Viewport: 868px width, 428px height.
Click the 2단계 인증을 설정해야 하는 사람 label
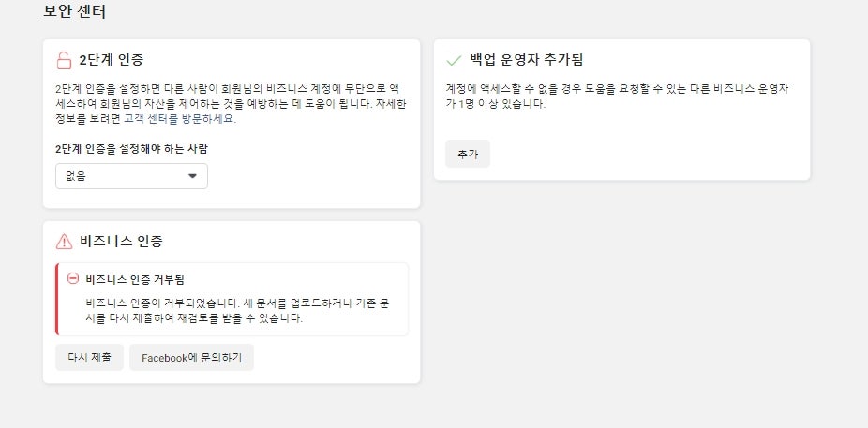pos(132,148)
